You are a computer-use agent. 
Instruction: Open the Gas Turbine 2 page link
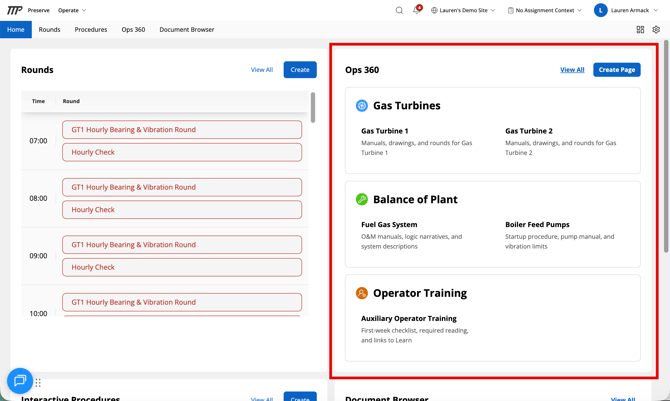pyautogui.click(x=529, y=131)
